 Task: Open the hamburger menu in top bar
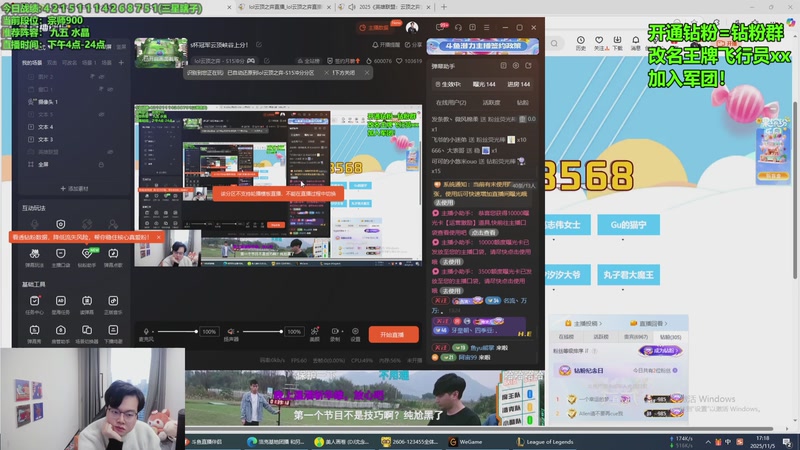click(x=487, y=28)
